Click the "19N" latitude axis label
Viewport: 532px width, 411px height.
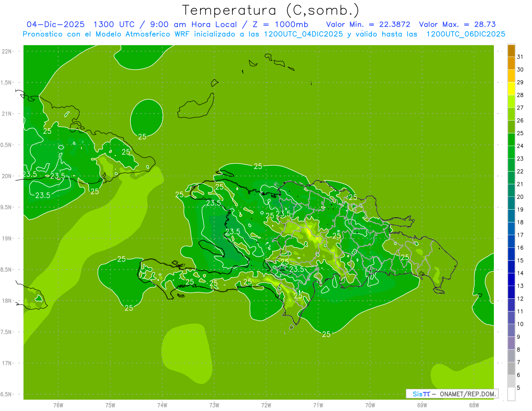tap(7, 239)
